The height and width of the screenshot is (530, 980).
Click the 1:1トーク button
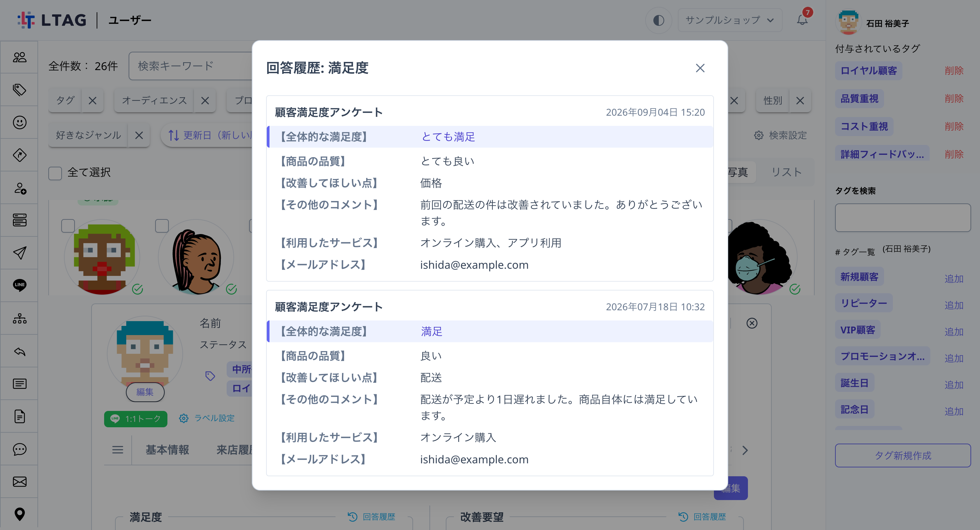136,419
